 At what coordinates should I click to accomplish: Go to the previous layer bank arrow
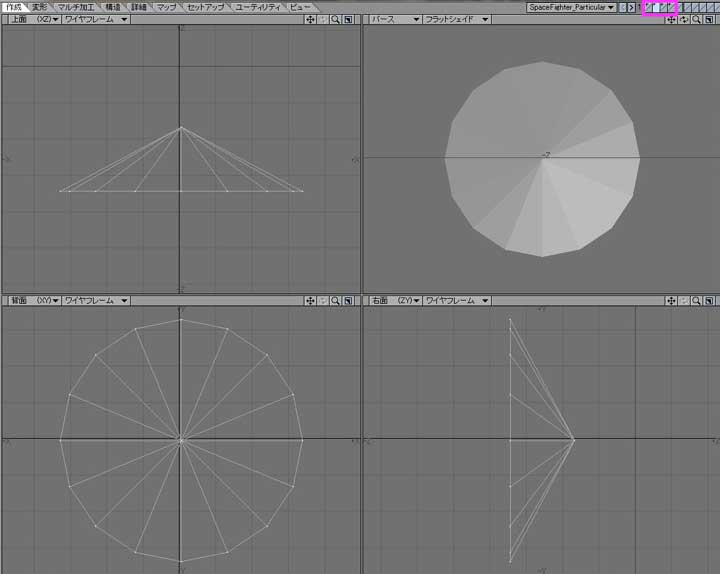(622, 7)
